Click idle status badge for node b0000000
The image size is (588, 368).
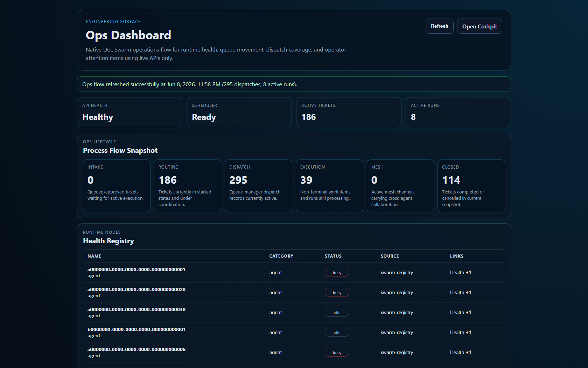pyautogui.click(x=337, y=333)
